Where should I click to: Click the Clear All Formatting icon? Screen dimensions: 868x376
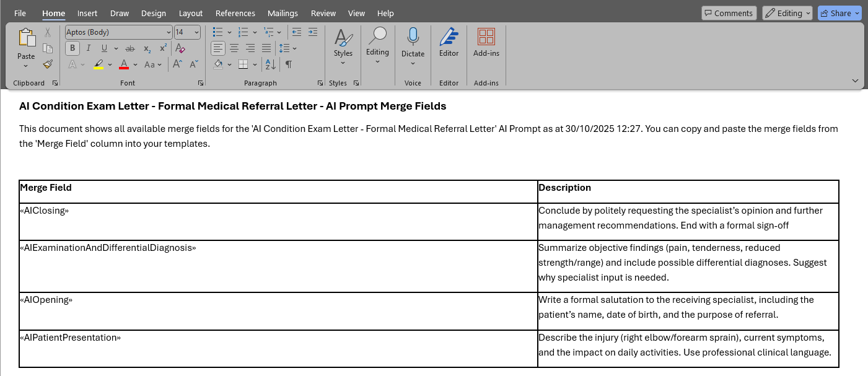tap(180, 48)
